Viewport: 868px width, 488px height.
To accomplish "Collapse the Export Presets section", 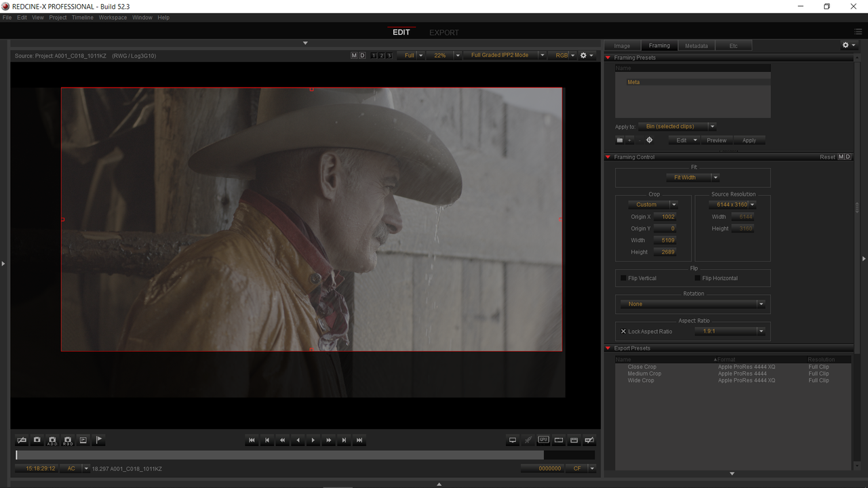I will pos(608,348).
